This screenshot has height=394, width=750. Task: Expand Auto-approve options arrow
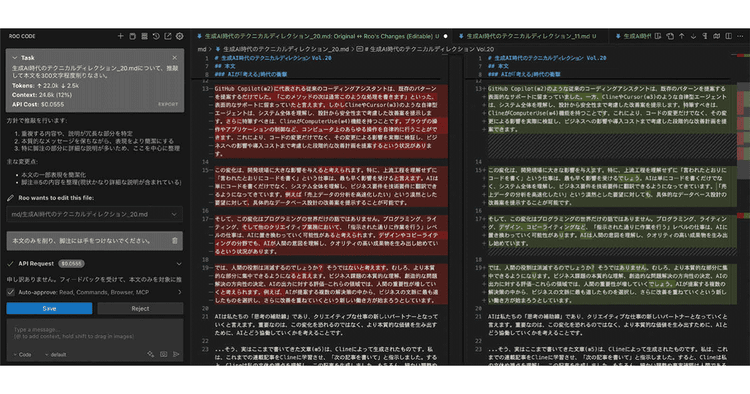point(179,292)
